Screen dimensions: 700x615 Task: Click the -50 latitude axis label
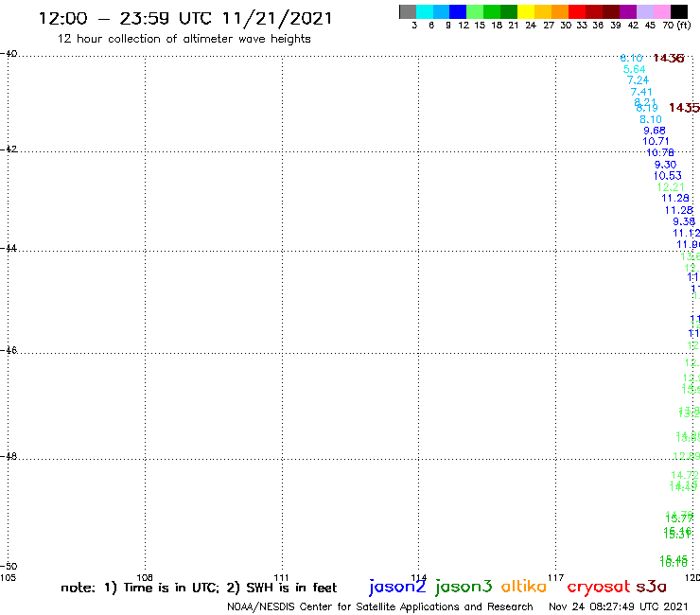[9, 567]
